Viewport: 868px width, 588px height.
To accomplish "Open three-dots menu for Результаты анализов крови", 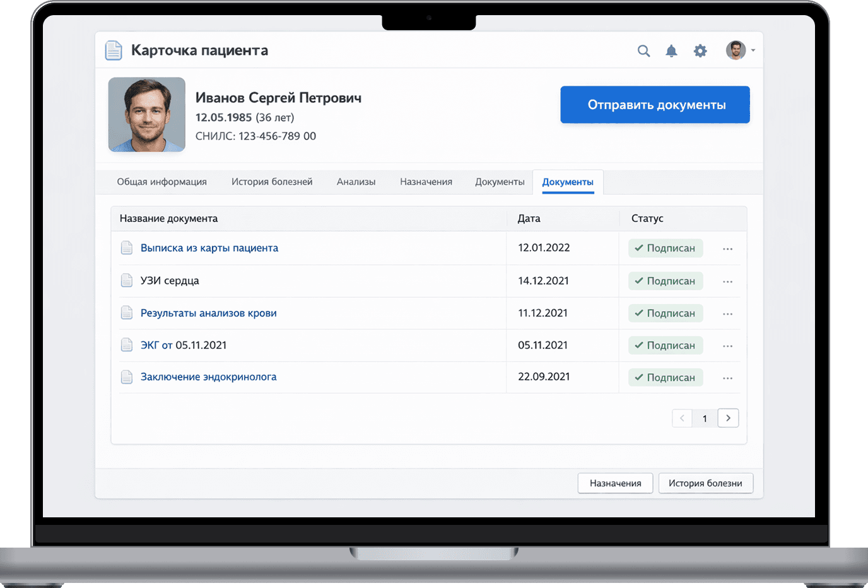I will pyautogui.click(x=727, y=314).
